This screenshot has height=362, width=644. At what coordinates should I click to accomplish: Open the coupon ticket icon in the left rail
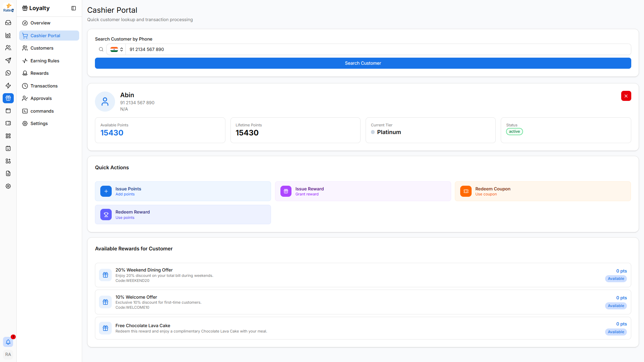pyautogui.click(x=8, y=123)
